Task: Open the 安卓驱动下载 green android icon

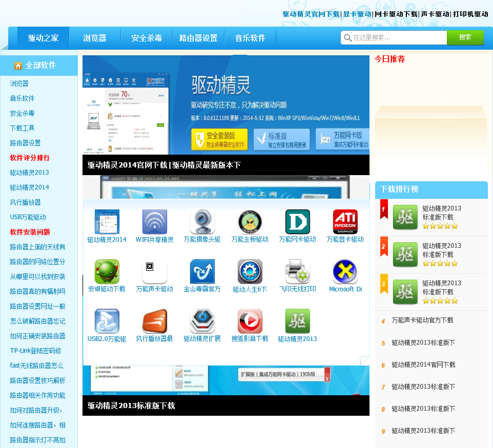Action: click(107, 271)
